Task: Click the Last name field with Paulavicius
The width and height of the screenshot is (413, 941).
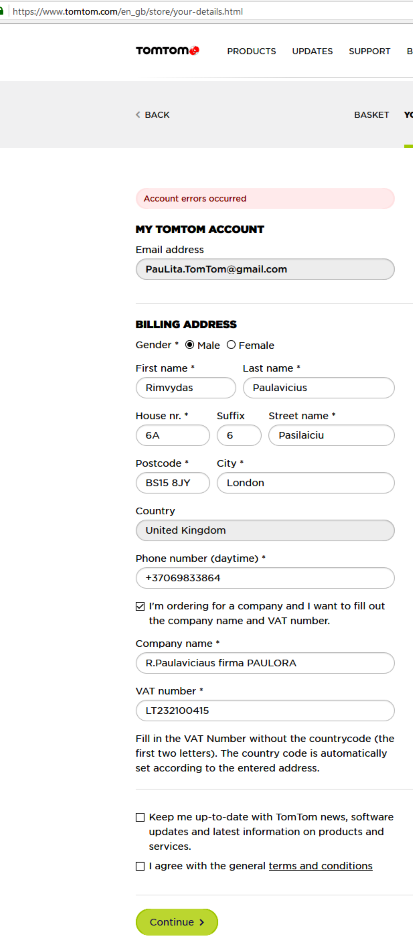Action: tap(319, 388)
